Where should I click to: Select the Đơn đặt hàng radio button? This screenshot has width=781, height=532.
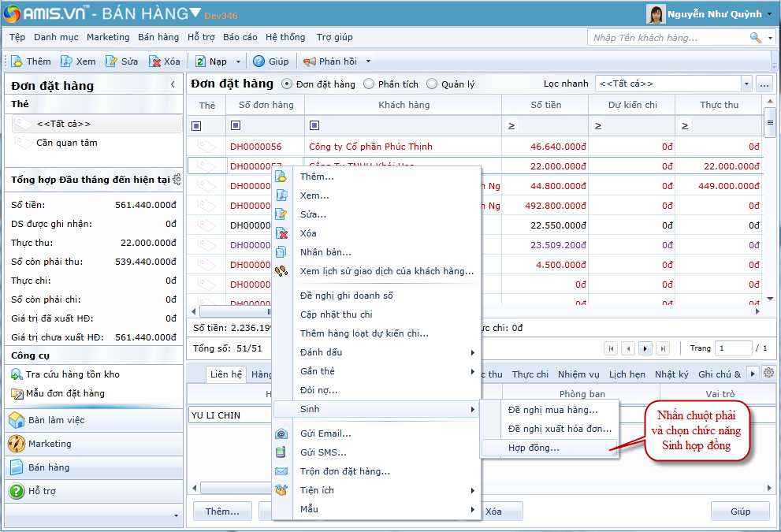coord(287,84)
